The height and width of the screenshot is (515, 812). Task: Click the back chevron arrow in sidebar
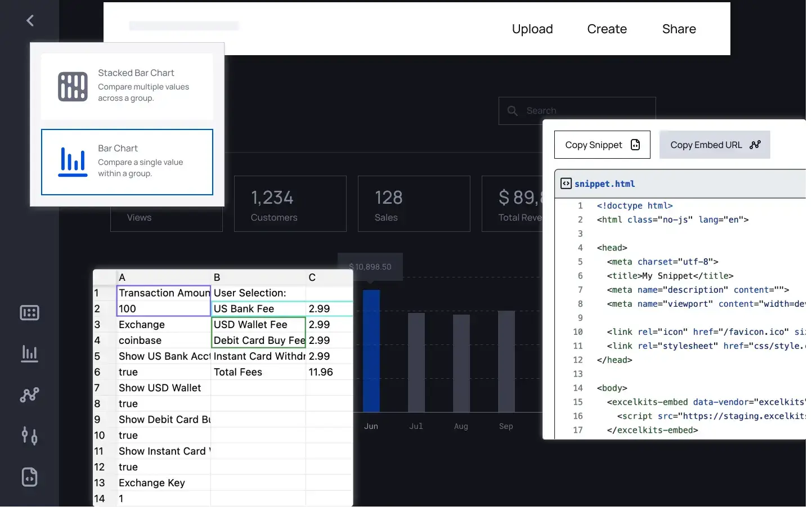pyautogui.click(x=30, y=21)
